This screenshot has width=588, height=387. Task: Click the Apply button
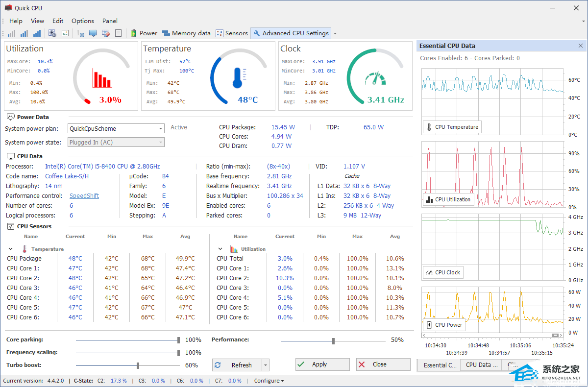click(x=322, y=364)
